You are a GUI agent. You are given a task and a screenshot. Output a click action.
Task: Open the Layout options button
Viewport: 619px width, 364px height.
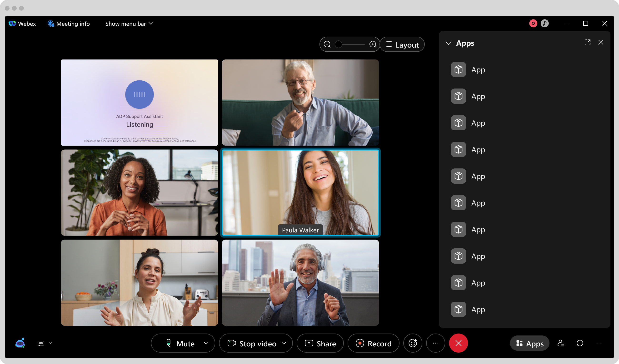402,45
